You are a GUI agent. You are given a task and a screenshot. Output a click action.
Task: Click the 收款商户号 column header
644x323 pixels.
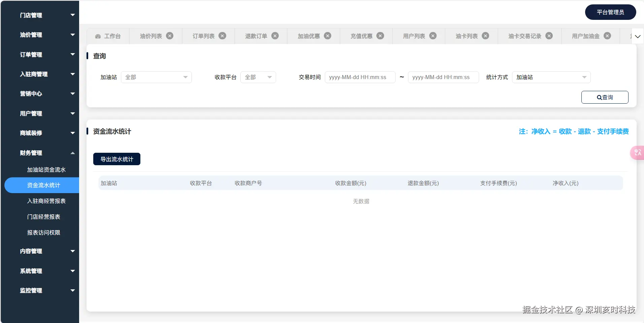248,183
